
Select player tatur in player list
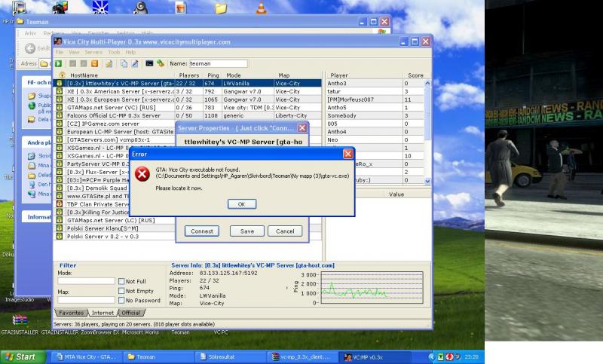coord(375,91)
